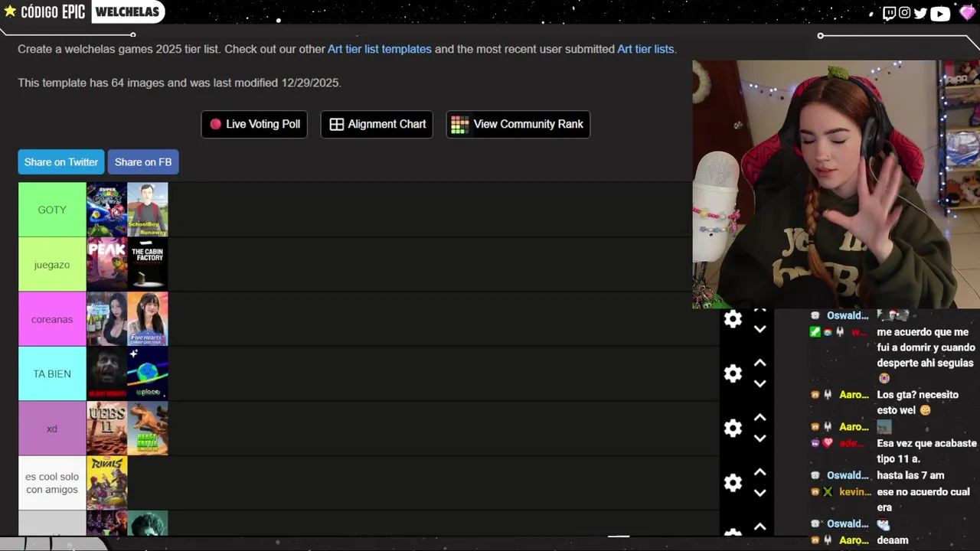Follow the Art tier list templates link
This screenshot has height=551, width=980.
click(x=380, y=49)
